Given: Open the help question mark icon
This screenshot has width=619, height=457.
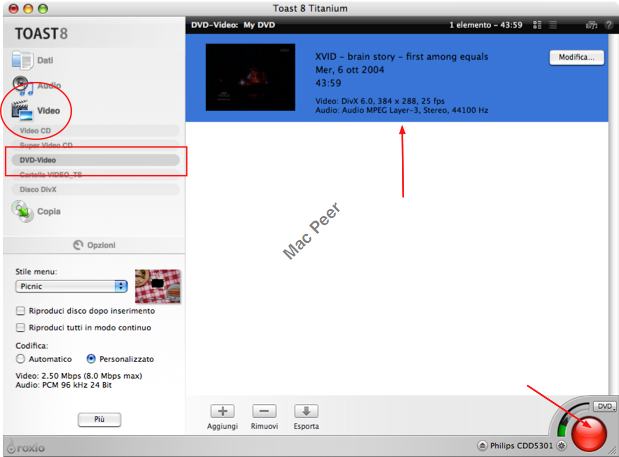Looking at the screenshot, I should coord(609,25).
